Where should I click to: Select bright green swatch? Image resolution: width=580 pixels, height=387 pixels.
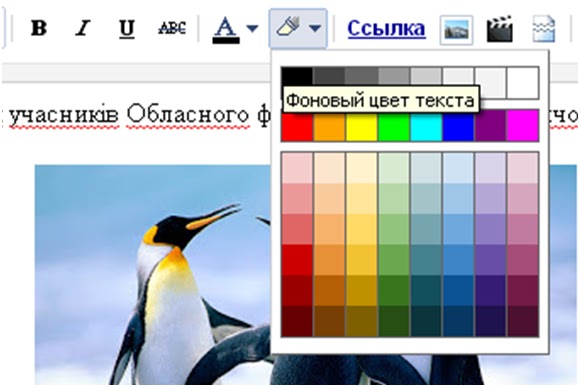394,126
